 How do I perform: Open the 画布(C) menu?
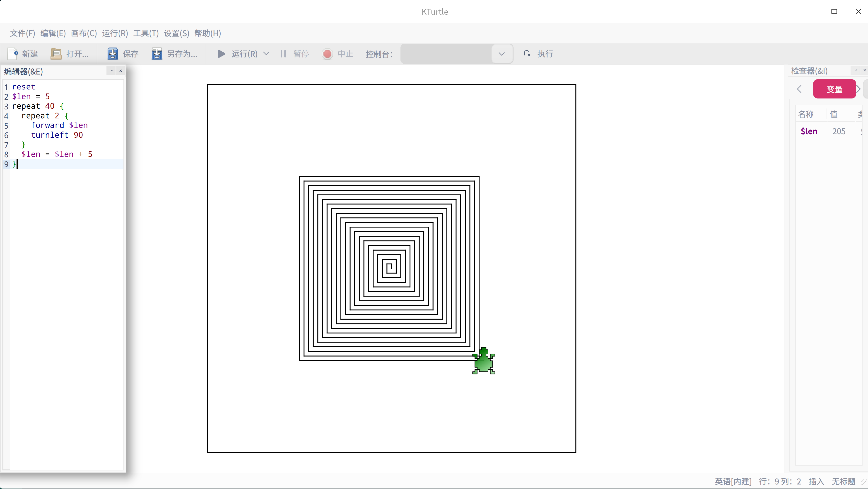(84, 33)
